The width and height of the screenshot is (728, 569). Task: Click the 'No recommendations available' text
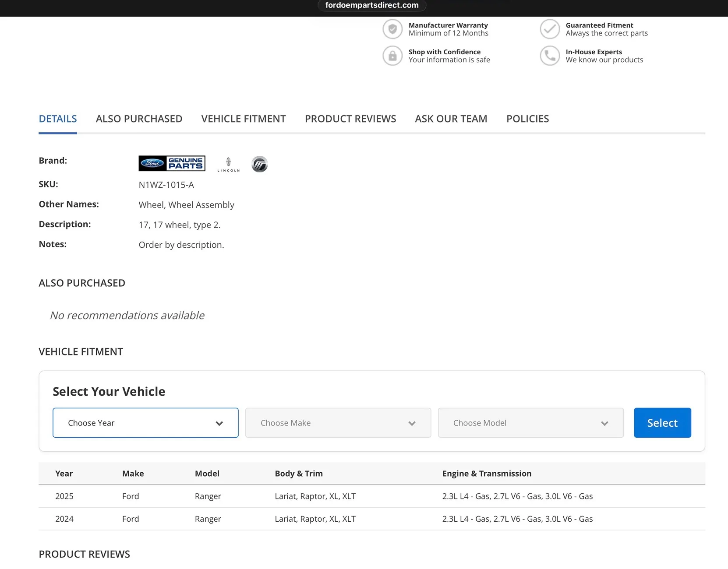[x=127, y=315]
